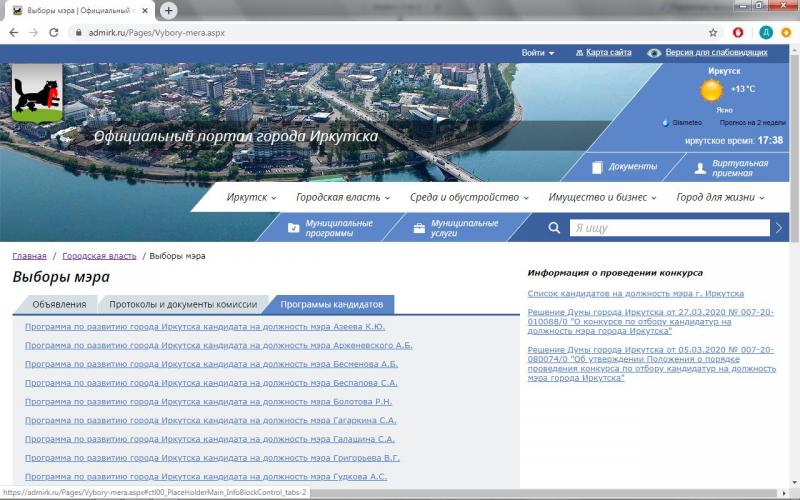Viewport: 800px width, 500px height.
Task: Click the browser forward arrow
Action: pyautogui.click(x=34, y=33)
